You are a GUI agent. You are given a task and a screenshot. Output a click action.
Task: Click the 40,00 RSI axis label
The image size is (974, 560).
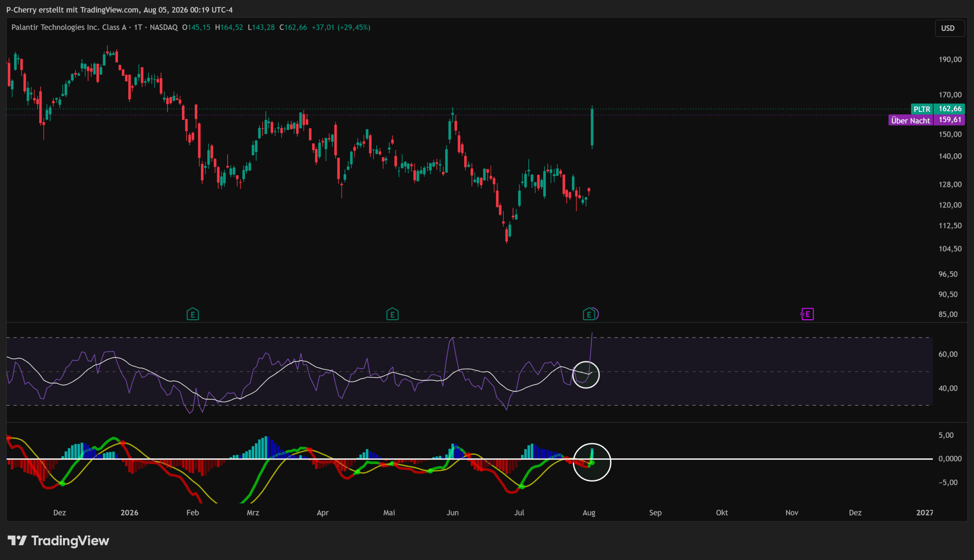pyautogui.click(x=948, y=388)
